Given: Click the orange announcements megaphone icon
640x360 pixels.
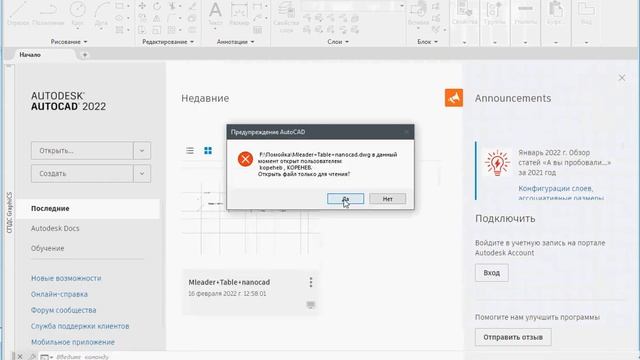Looking at the screenshot, I should pyautogui.click(x=453, y=98).
